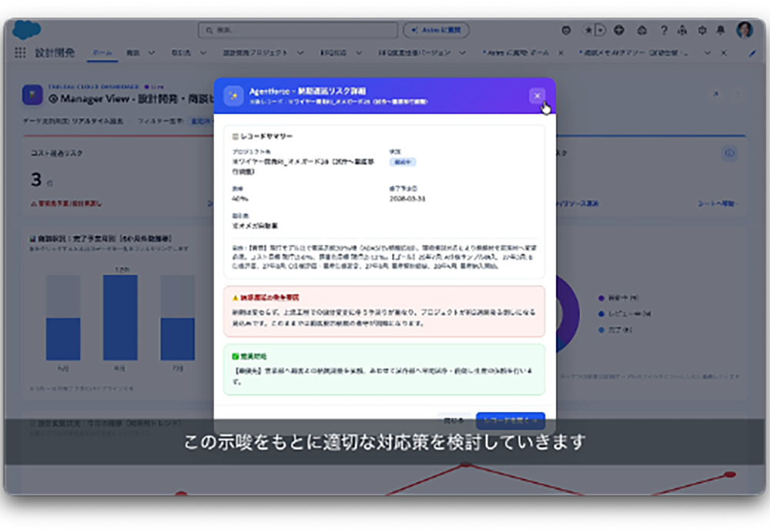
Task: Click the 2026-03-31 completion date
Action: tap(407, 199)
